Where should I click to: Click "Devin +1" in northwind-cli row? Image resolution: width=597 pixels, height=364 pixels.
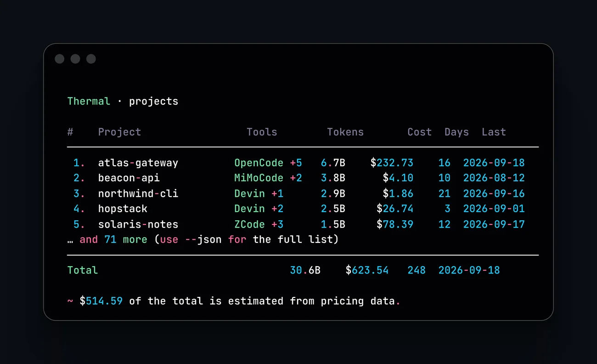259,194
